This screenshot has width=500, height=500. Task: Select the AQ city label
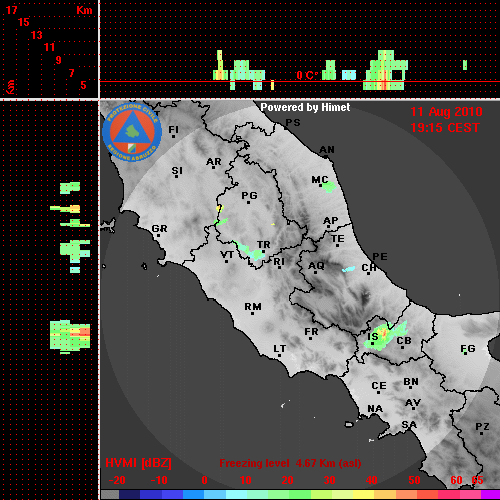[x=316, y=266]
